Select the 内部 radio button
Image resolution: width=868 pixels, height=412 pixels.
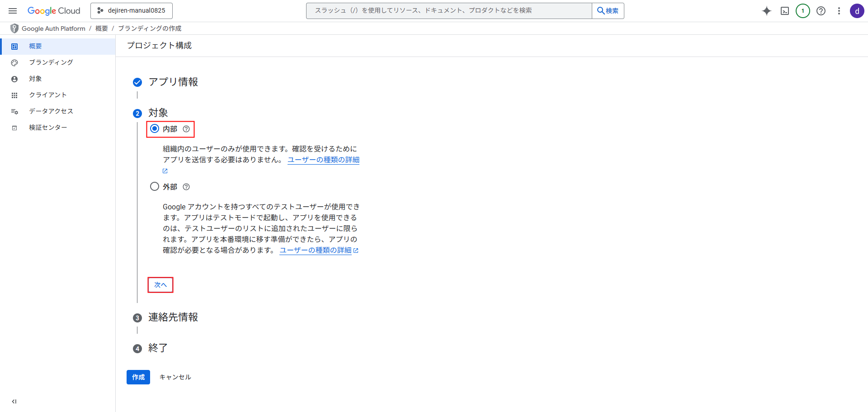(155, 129)
